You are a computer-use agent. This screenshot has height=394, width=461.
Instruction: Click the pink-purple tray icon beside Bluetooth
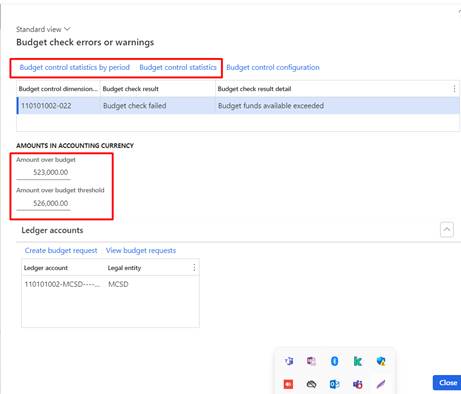point(311,361)
